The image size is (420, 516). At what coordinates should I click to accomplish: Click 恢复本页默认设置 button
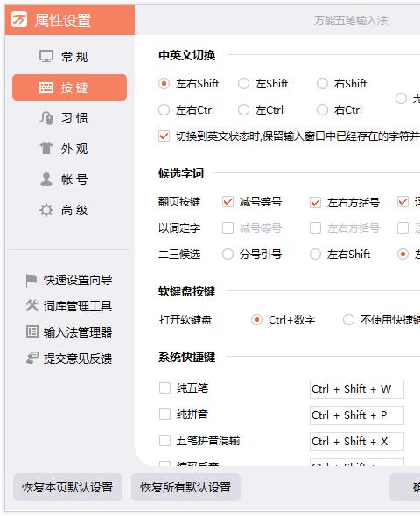67,487
